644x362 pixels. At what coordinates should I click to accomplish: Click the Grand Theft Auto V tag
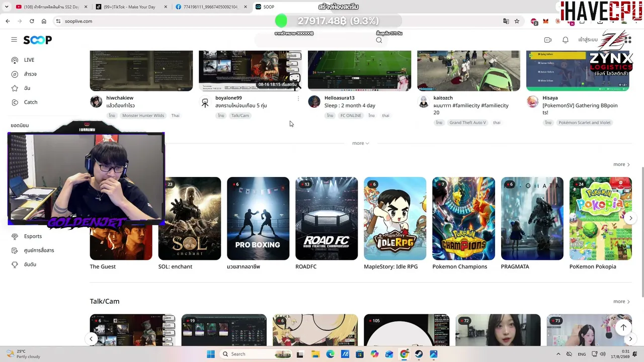[467, 123]
